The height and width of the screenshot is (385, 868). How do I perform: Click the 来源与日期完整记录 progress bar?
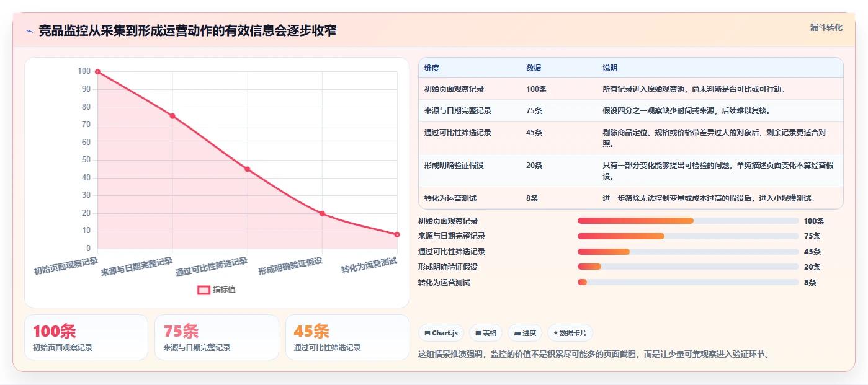[x=688, y=236]
